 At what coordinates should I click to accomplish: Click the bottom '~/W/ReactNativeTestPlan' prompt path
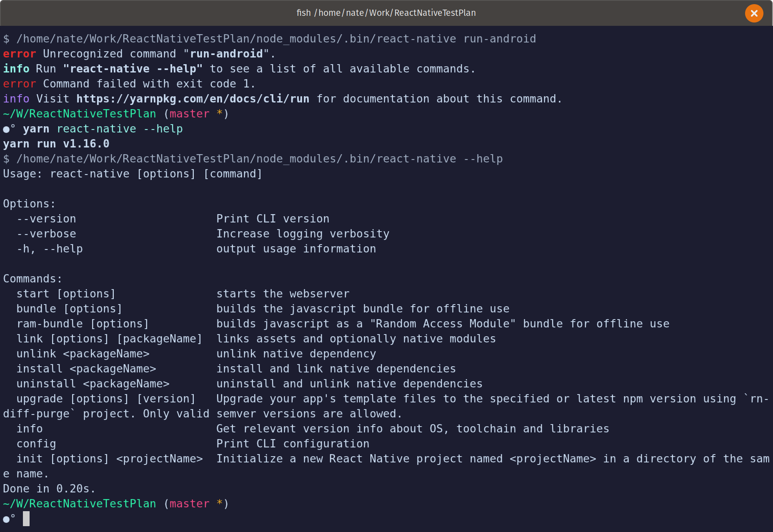80,504
